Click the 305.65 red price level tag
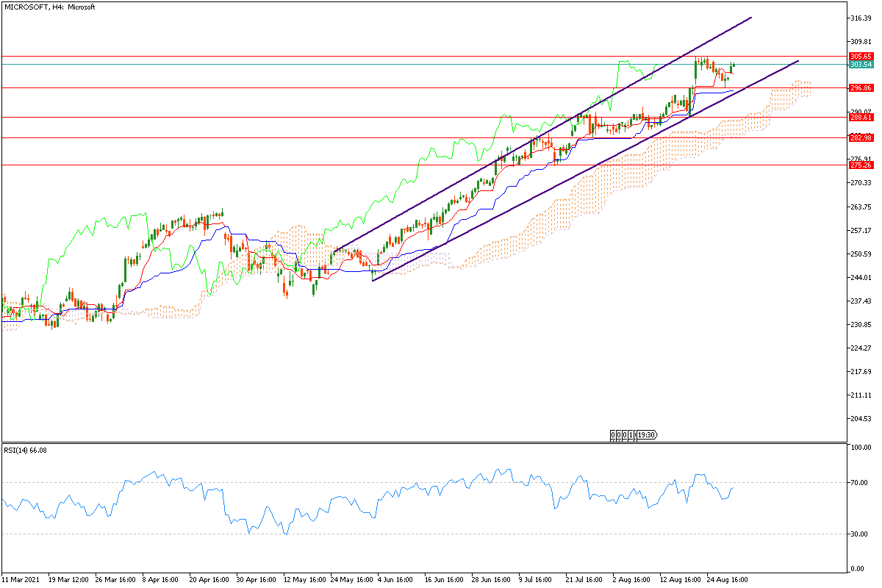The width and height of the screenshot is (882, 588). tap(861, 56)
